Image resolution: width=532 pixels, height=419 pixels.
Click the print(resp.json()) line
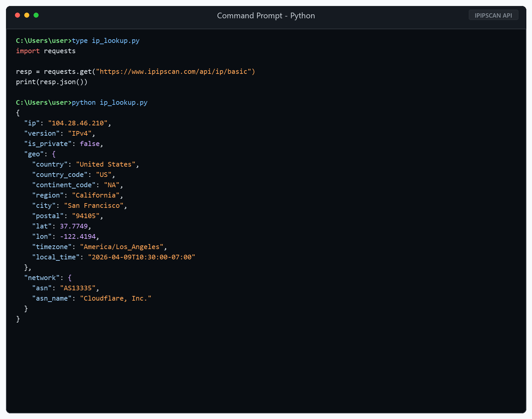(52, 82)
